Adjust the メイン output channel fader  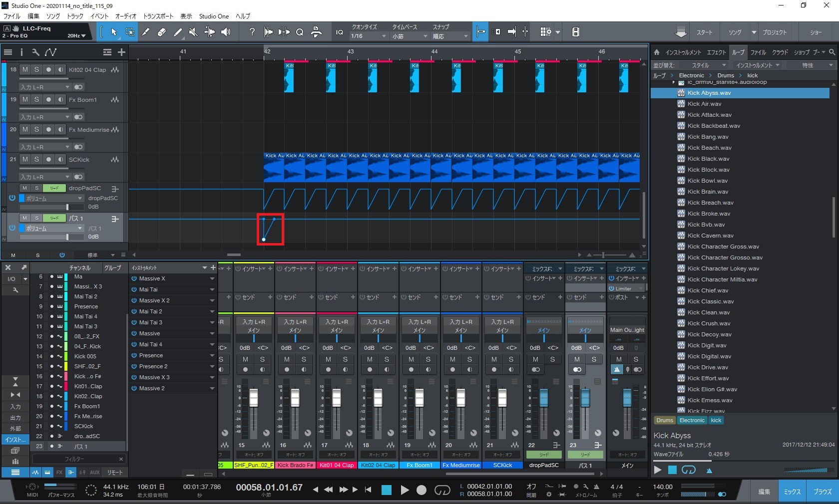click(627, 398)
